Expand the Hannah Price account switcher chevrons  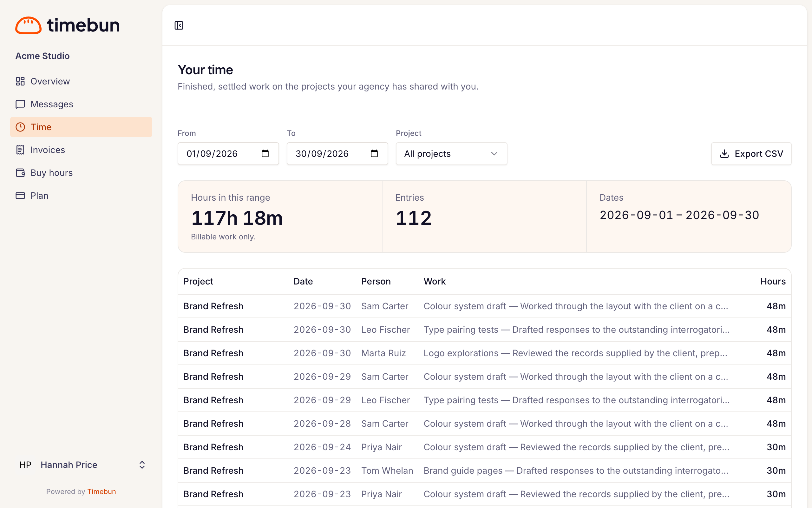(x=142, y=465)
